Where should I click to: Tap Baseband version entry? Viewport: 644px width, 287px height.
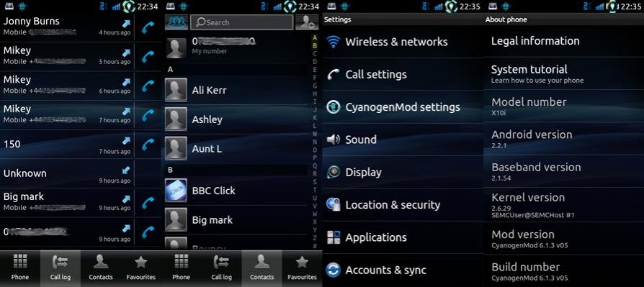[564, 172]
